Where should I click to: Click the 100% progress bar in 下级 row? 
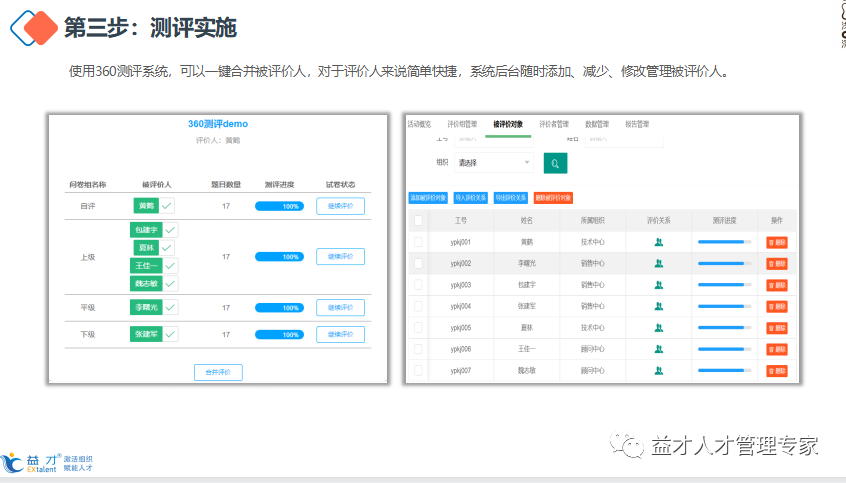click(279, 335)
